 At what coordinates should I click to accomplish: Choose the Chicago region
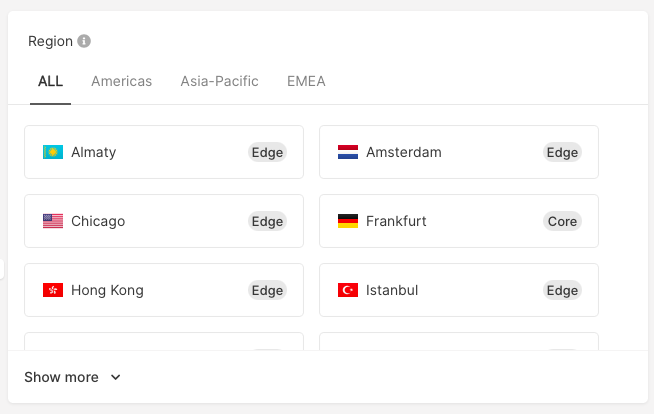164,221
